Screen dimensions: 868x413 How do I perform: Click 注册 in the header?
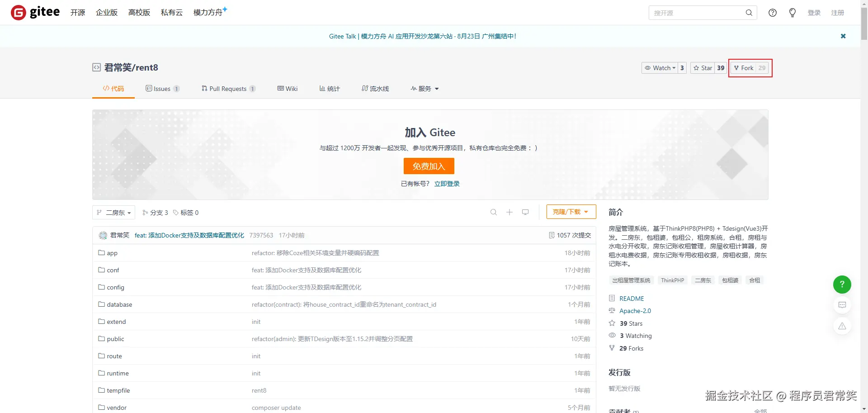click(838, 13)
